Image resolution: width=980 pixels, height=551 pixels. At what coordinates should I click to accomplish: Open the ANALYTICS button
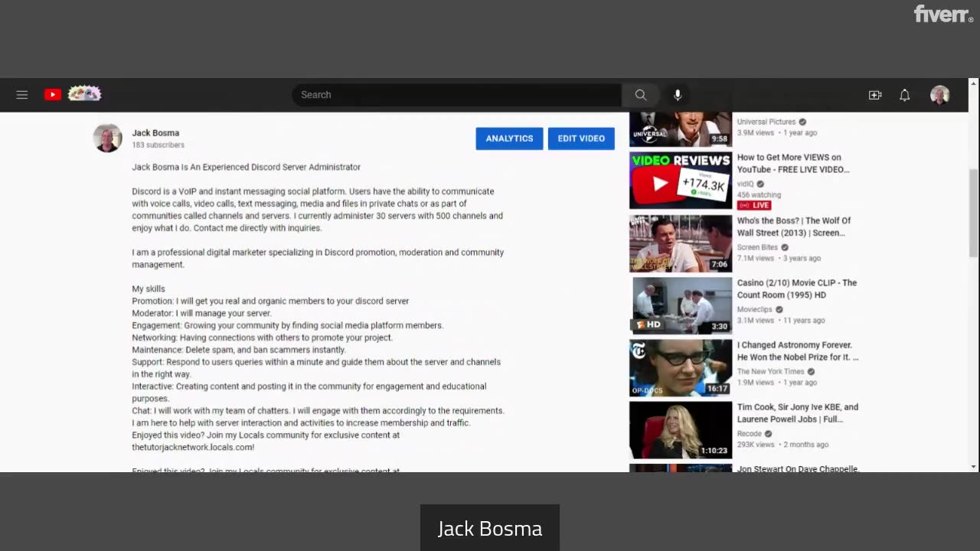(x=509, y=139)
